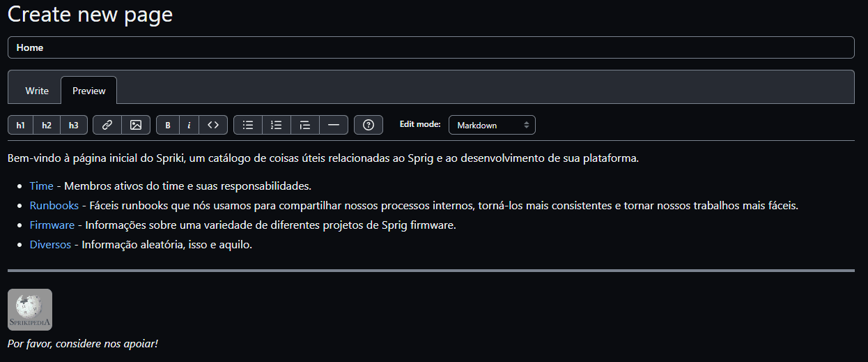
Task: Click the page title field containing Home
Action: pos(431,47)
